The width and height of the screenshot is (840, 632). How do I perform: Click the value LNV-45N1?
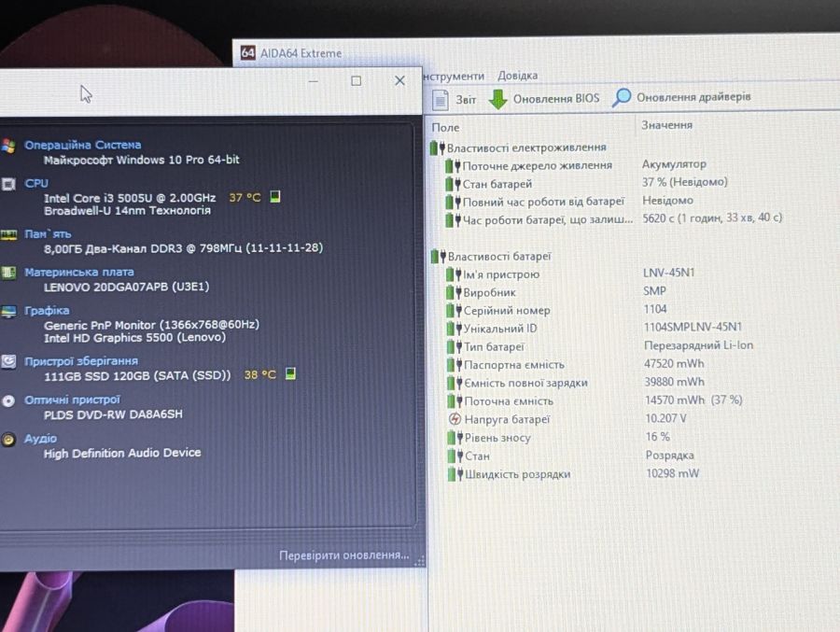[x=668, y=273]
